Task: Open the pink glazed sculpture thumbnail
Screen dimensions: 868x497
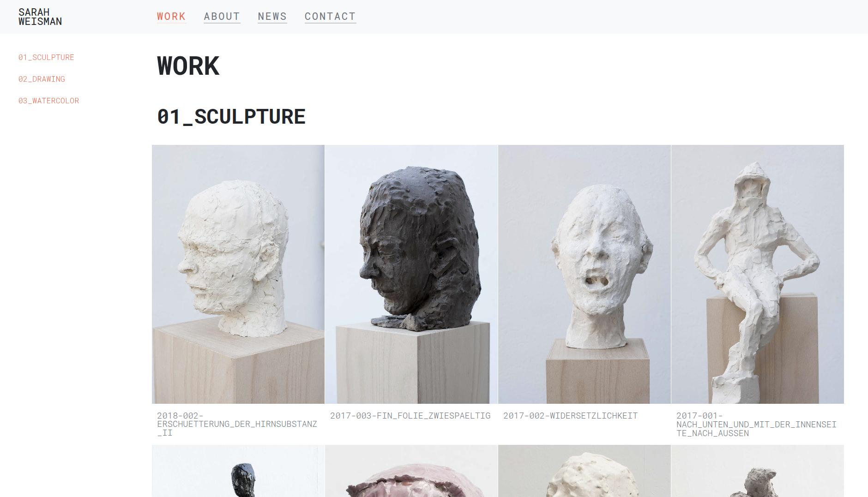Action: point(411,471)
